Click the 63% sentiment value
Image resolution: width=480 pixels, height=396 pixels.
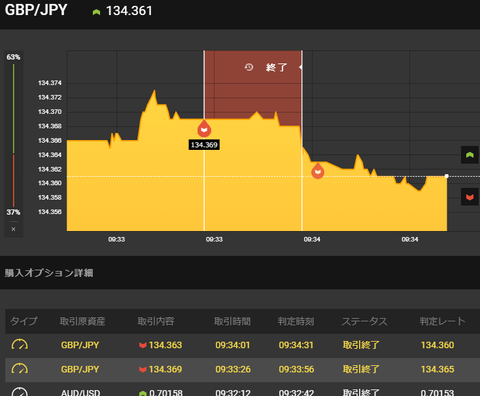(13, 57)
